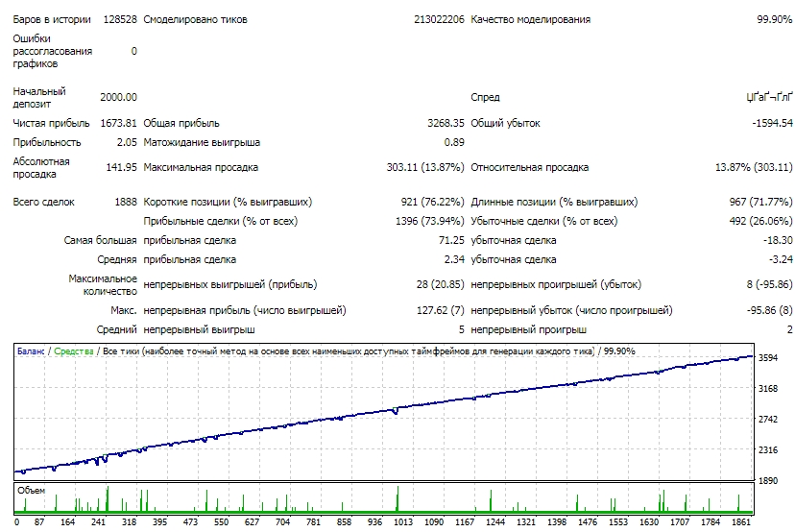Select the Максимальная просадка label
The width and height of the screenshot is (795, 532).
pos(201,167)
